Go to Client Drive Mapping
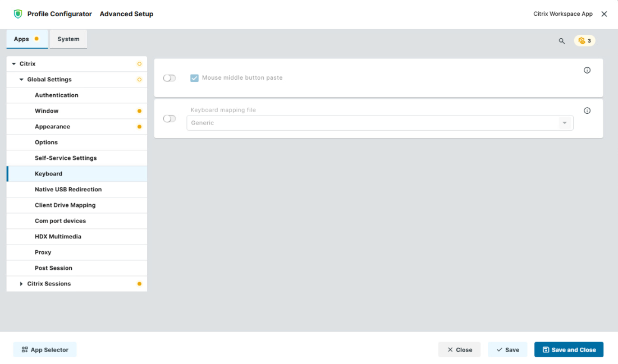This screenshot has height=364, width=618. pyautogui.click(x=77, y=205)
